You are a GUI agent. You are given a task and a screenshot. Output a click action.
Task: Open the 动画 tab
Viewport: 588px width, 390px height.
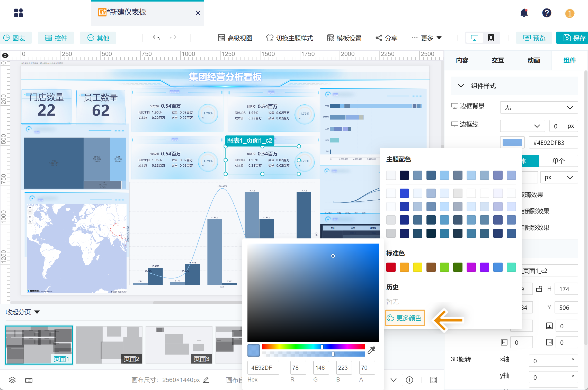click(x=533, y=60)
